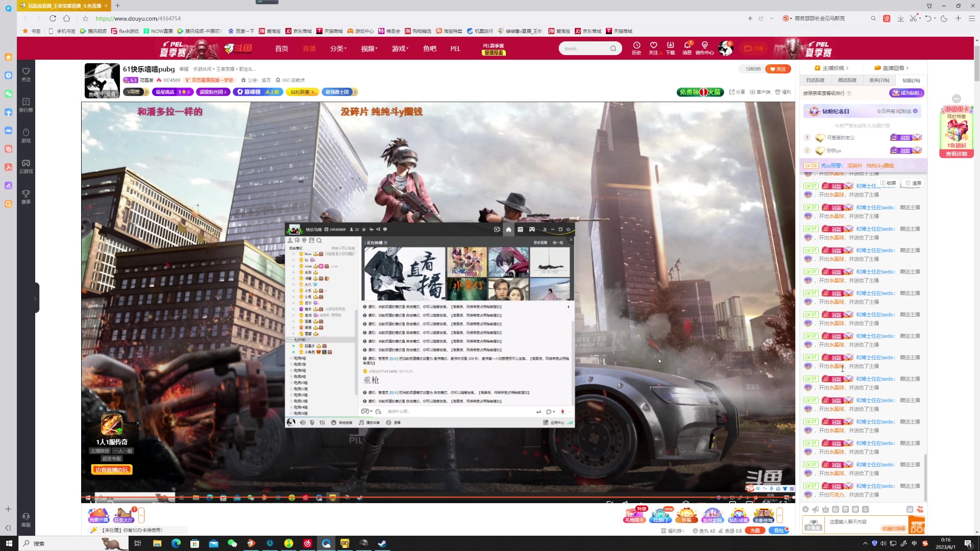Open the PEL menu item
Screen dimensions: 980x551
tap(455, 48)
